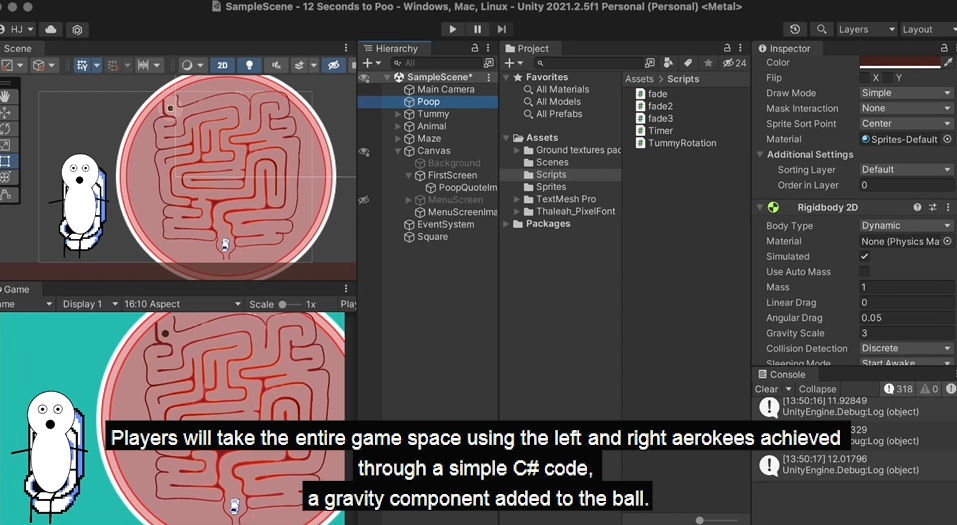Expand the Tummy object in Hierarchy

point(398,114)
